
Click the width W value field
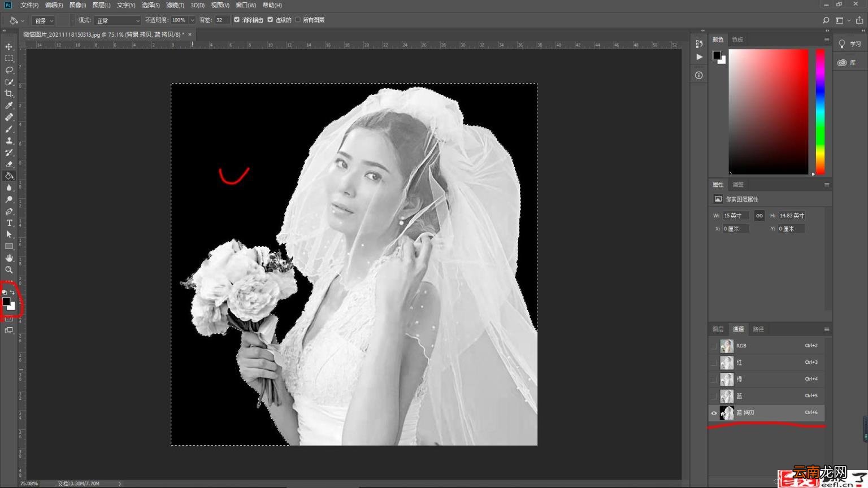[736, 216]
